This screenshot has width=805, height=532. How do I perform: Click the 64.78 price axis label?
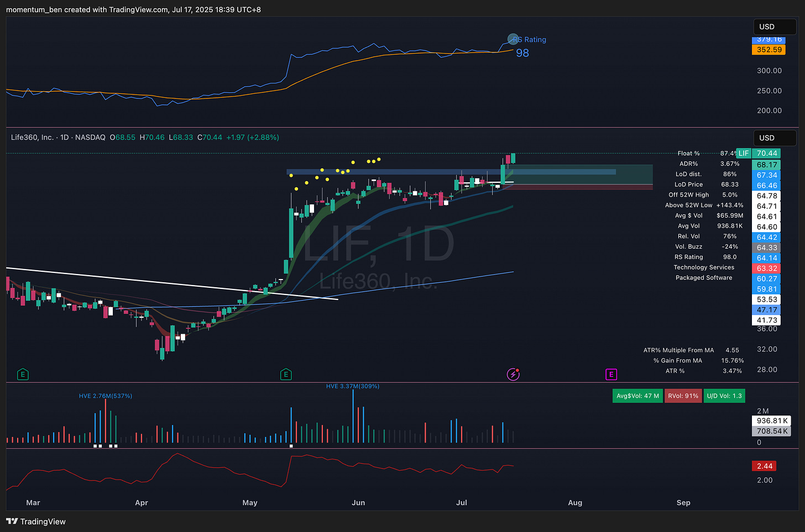coord(767,196)
